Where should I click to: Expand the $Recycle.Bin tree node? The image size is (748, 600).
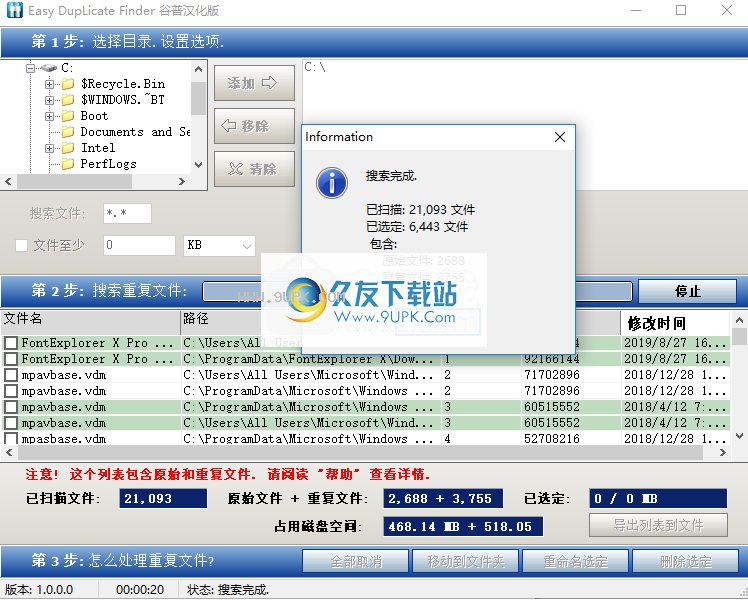tap(49, 84)
